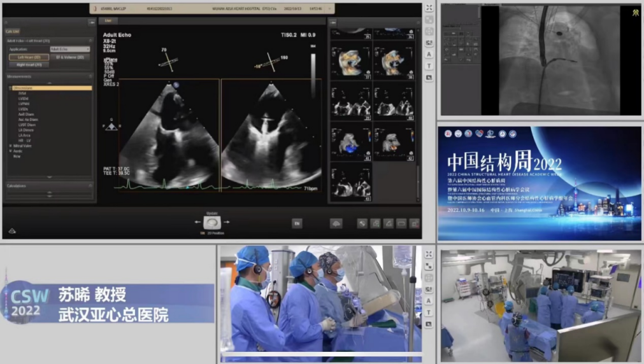Click the 'A' annotation icon in top side toolbar
Screen dimensions: 644x364
pos(429,54)
